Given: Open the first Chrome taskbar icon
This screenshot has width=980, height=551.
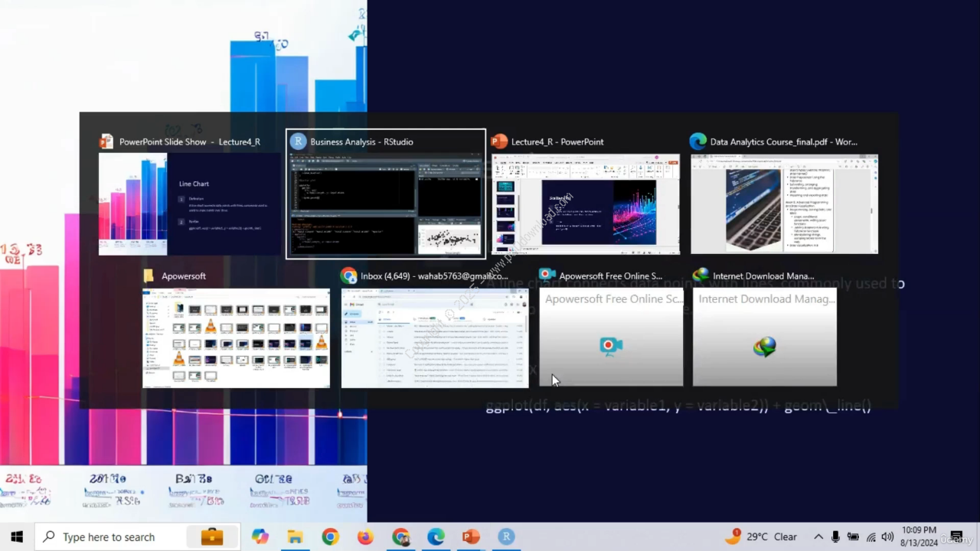Looking at the screenshot, I should pos(330,537).
